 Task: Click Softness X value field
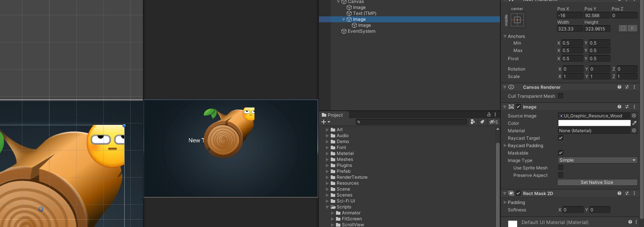[573, 210]
